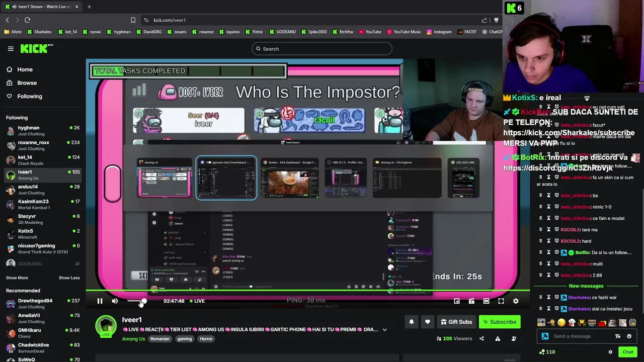644x362 pixels.
Task: Open Browse in the sidebar
Action: click(43, 83)
